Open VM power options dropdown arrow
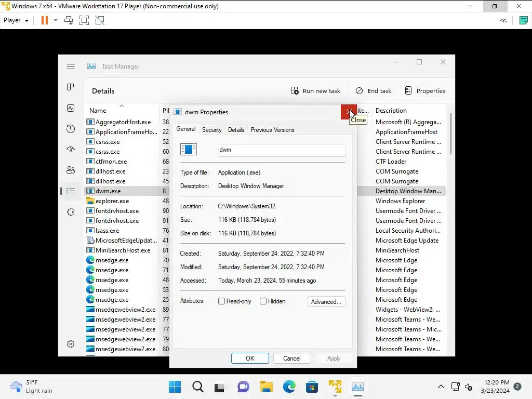 [x=56, y=20]
